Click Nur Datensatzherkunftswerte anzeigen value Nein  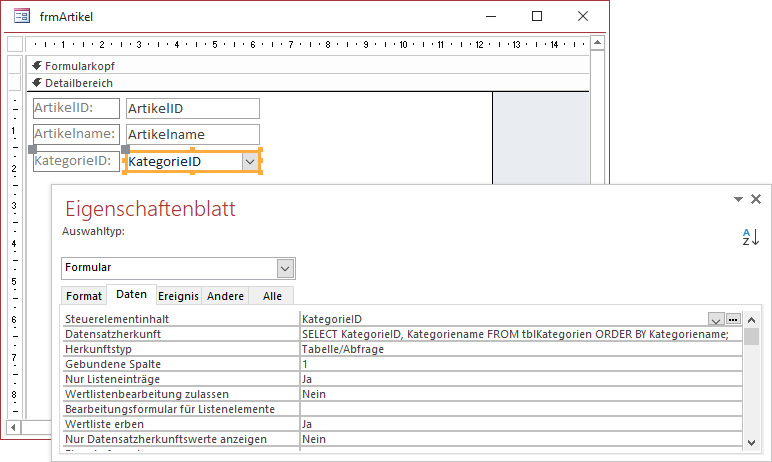point(521,439)
